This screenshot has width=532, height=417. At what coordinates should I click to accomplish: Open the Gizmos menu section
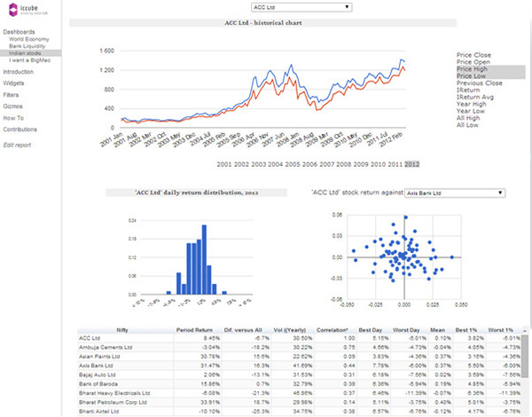[15, 106]
